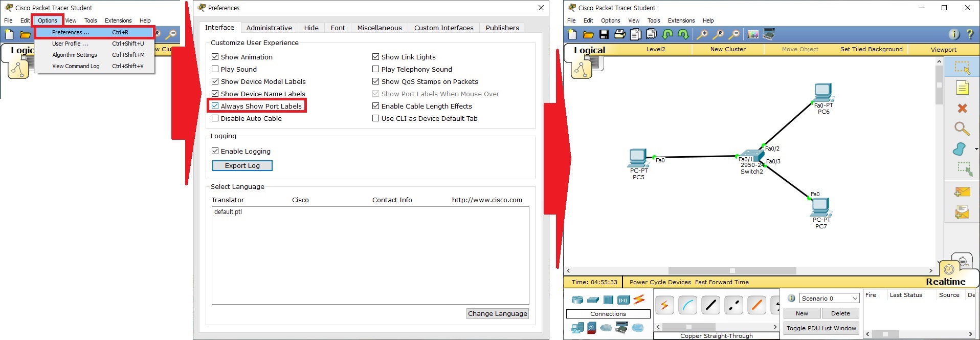Click the workspace horizontal scrollbar thumb
This screenshot has height=340, width=980.
click(732, 270)
